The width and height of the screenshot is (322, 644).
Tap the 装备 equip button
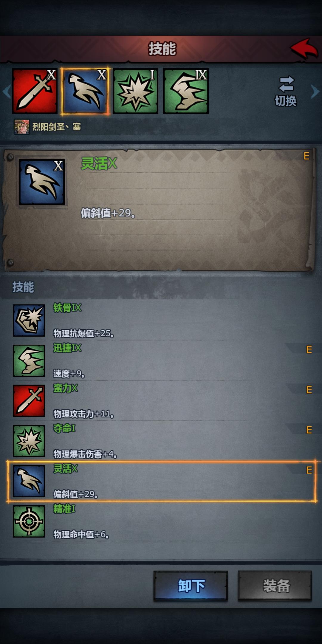pyautogui.click(x=275, y=586)
